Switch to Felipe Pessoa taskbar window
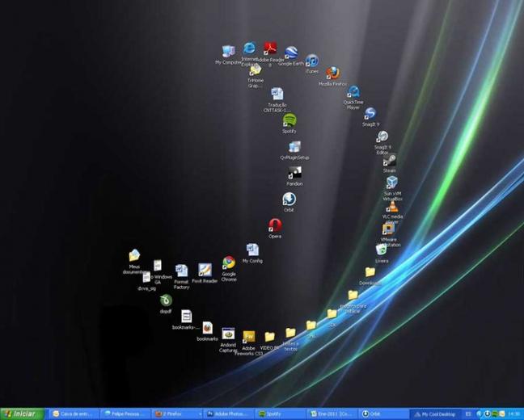Viewport: 524px width, 420px height. 126,414
